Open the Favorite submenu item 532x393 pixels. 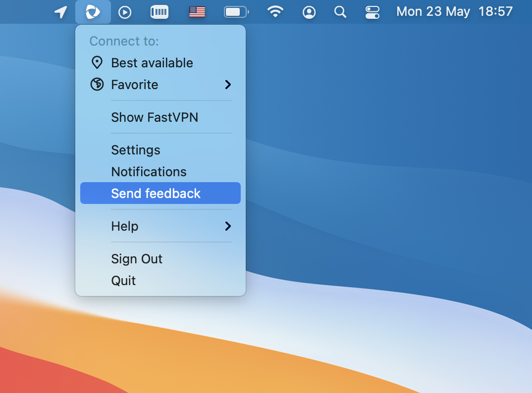tap(160, 85)
